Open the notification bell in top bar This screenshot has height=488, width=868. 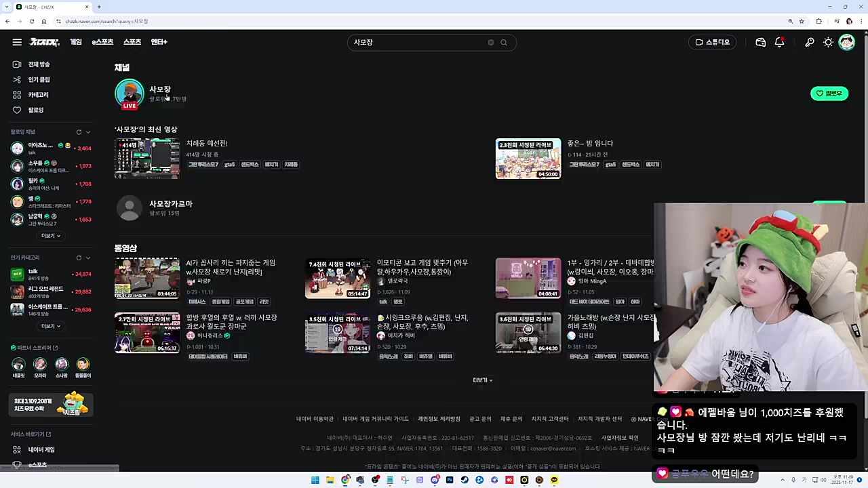pos(780,42)
